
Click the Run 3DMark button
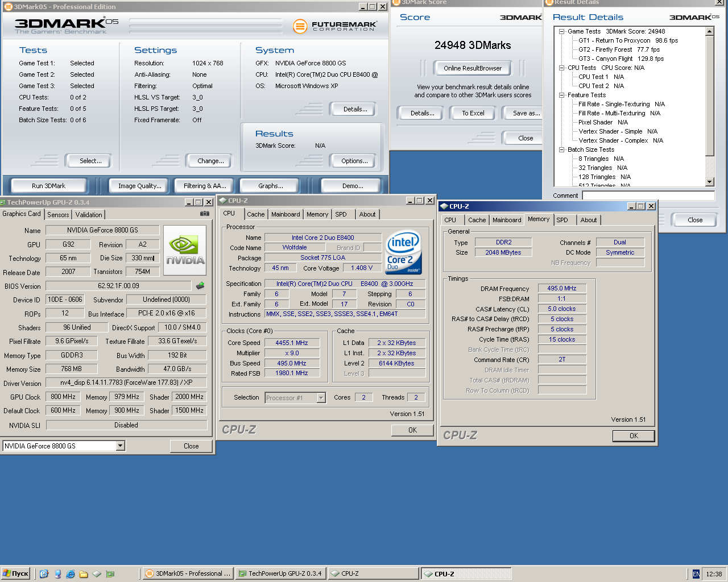coord(48,186)
